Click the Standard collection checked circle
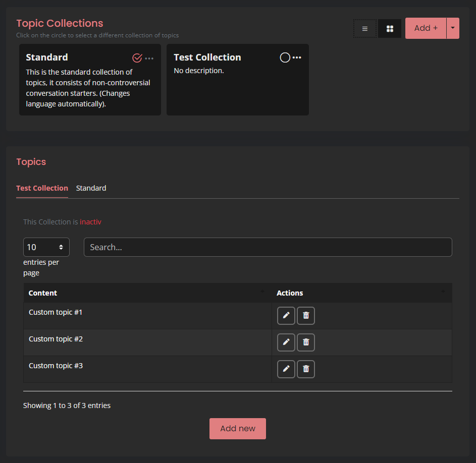This screenshot has width=476, height=463. [x=137, y=58]
